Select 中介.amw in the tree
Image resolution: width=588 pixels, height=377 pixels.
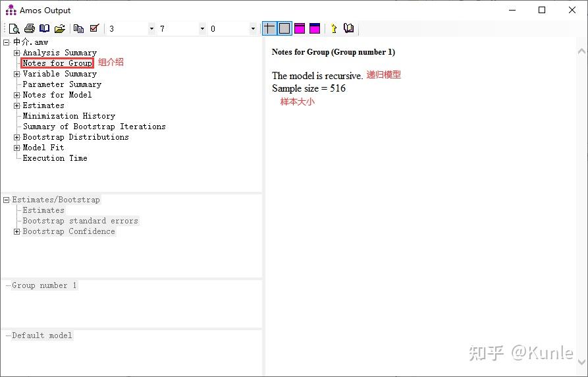(30, 42)
